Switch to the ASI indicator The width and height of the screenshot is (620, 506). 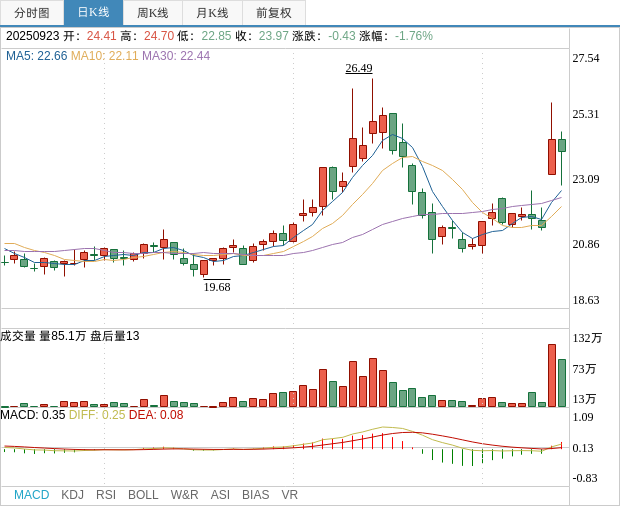pyautogui.click(x=220, y=495)
